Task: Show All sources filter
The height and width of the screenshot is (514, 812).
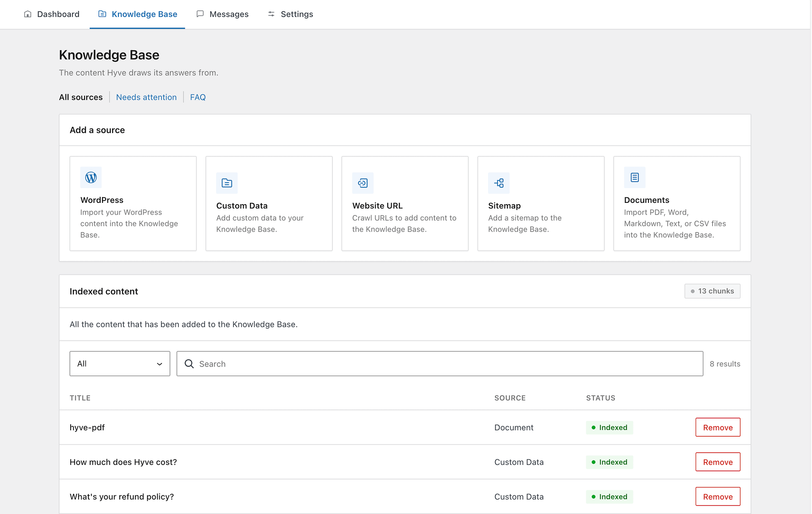Action: tap(81, 97)
